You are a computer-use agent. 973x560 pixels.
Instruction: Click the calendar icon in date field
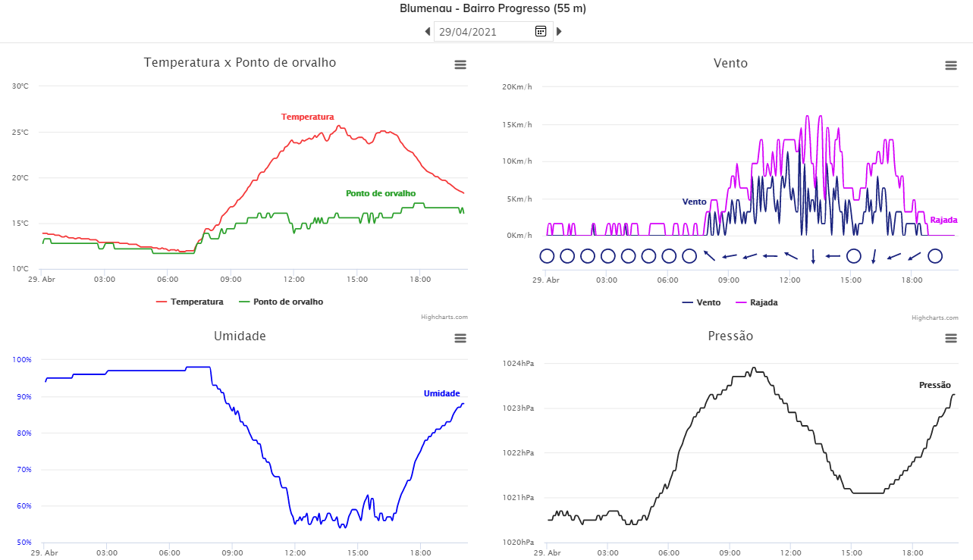pos(541,31)
